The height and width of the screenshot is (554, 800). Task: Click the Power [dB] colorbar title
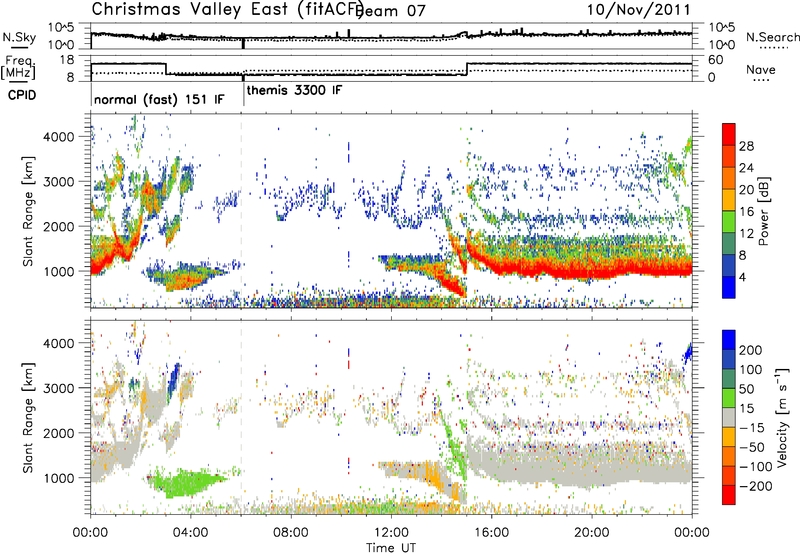[x=763, y=211]
